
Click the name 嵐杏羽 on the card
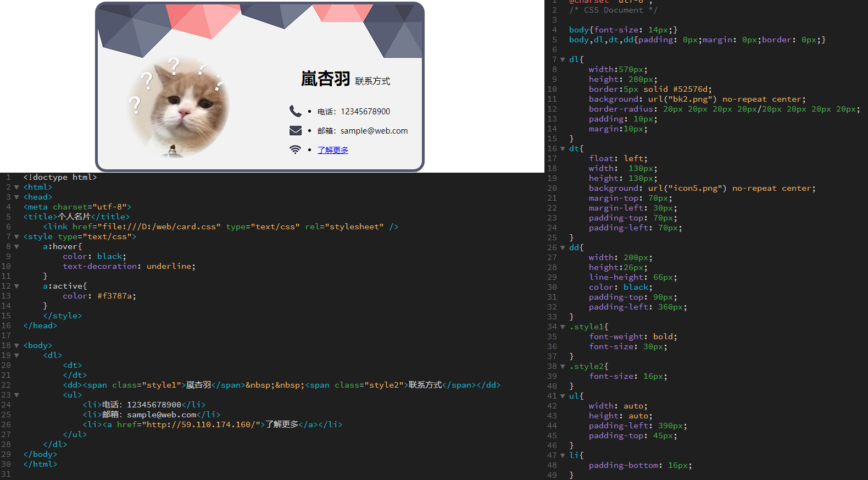[325, 79]
